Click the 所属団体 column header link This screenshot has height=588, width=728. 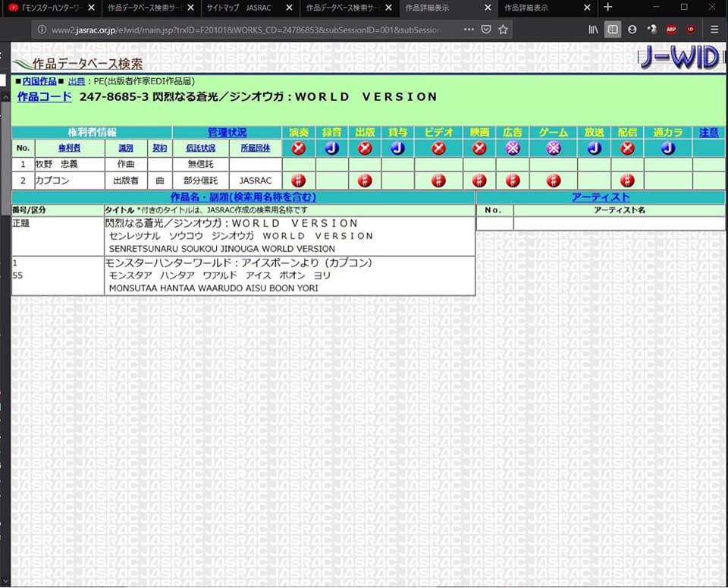tap(256, 148)
